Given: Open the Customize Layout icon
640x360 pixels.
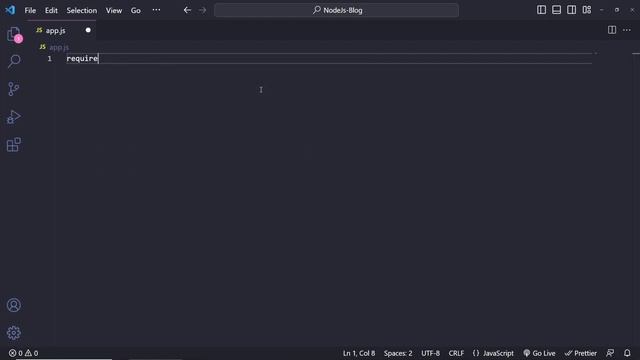Looking at the screenshot, I should coord(587,10).
